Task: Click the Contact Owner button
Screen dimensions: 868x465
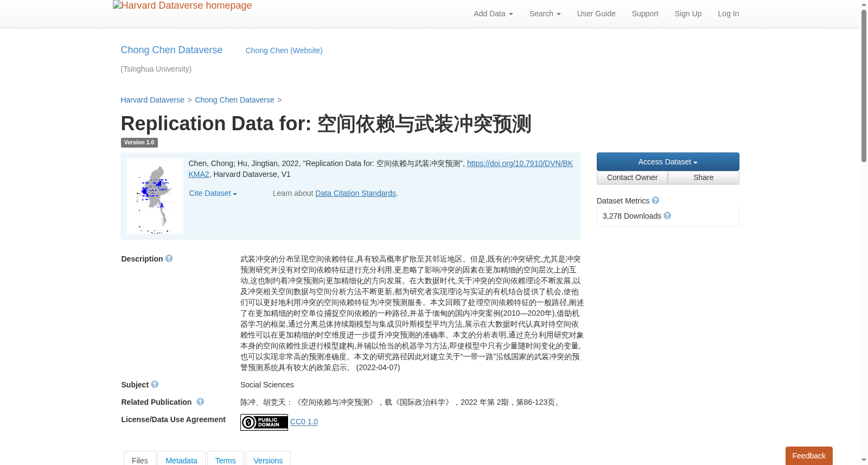Action: (632, 178)
